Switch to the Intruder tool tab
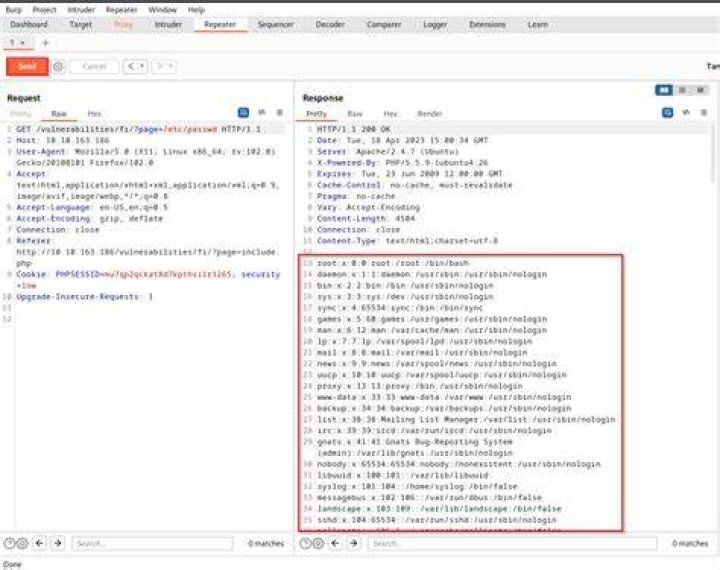 click(x=168, y=24)
